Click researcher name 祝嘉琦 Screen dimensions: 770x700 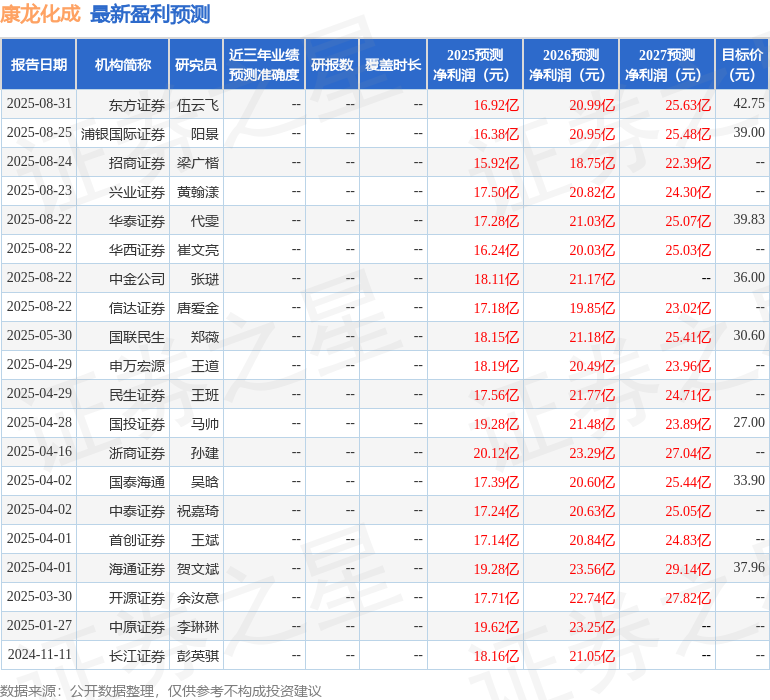(198, 511)
